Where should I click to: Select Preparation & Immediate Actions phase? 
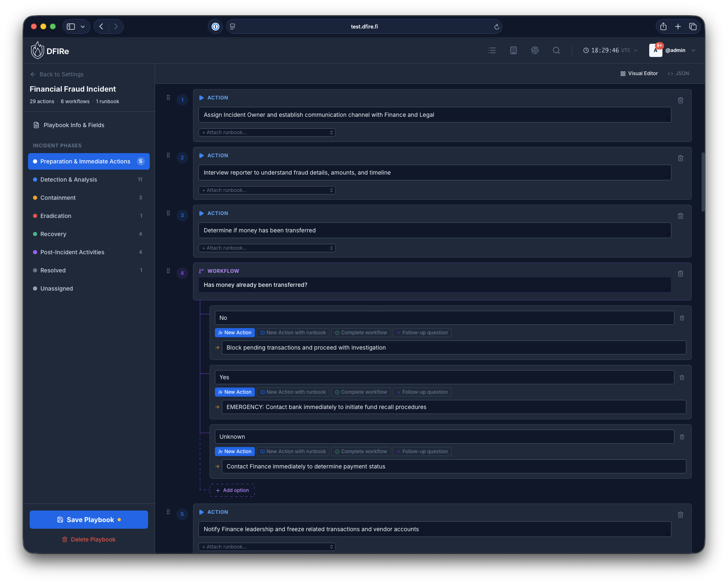point(89,161)
